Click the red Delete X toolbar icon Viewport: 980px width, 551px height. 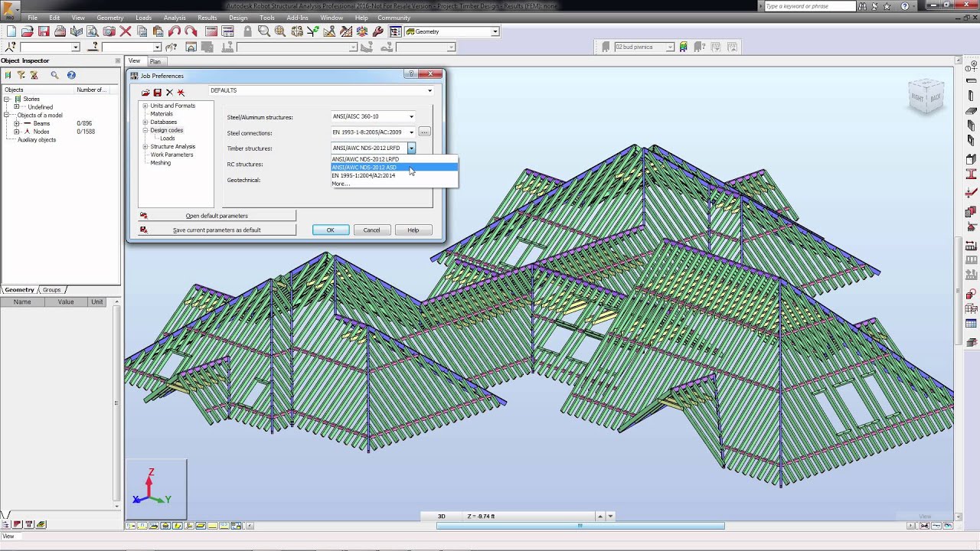126,31
